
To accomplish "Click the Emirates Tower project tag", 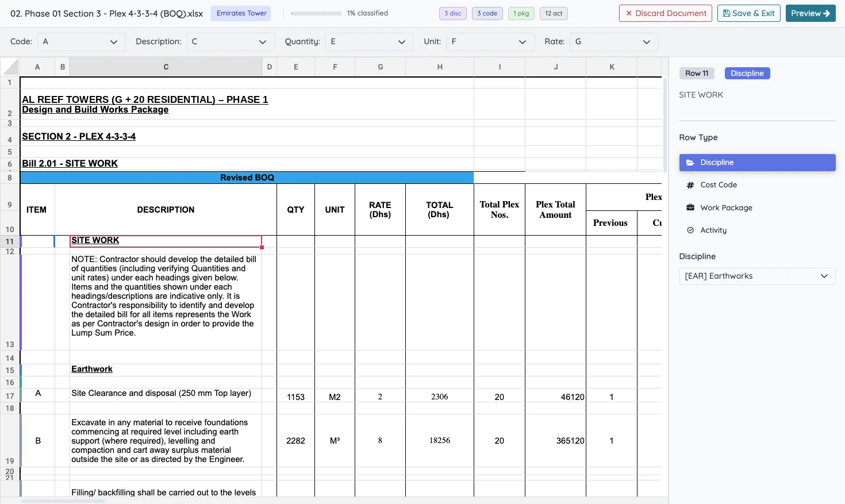I will pos(241,13).
